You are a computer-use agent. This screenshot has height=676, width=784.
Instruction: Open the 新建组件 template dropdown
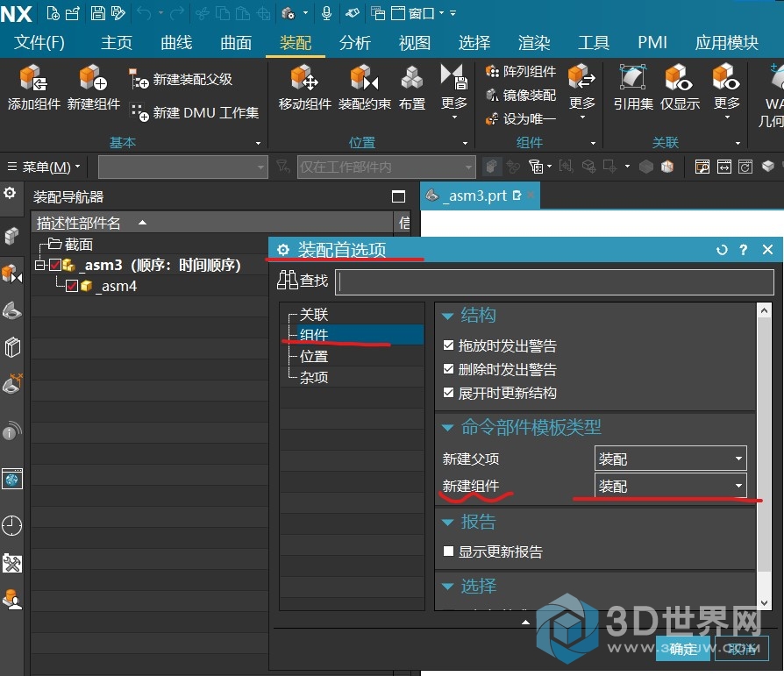click(670, 486)
